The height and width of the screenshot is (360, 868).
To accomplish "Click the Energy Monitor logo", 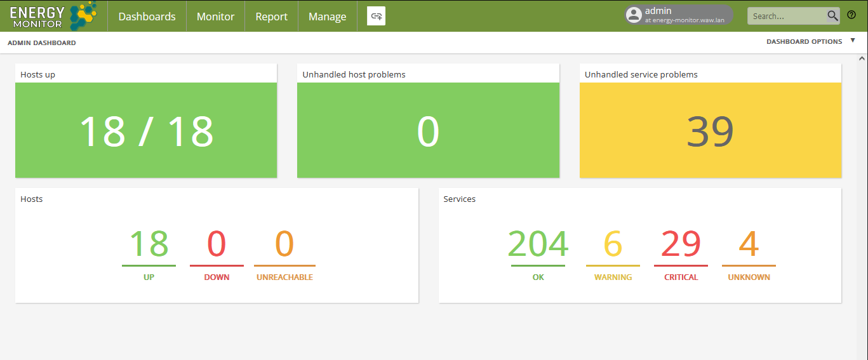I will 53,16.
